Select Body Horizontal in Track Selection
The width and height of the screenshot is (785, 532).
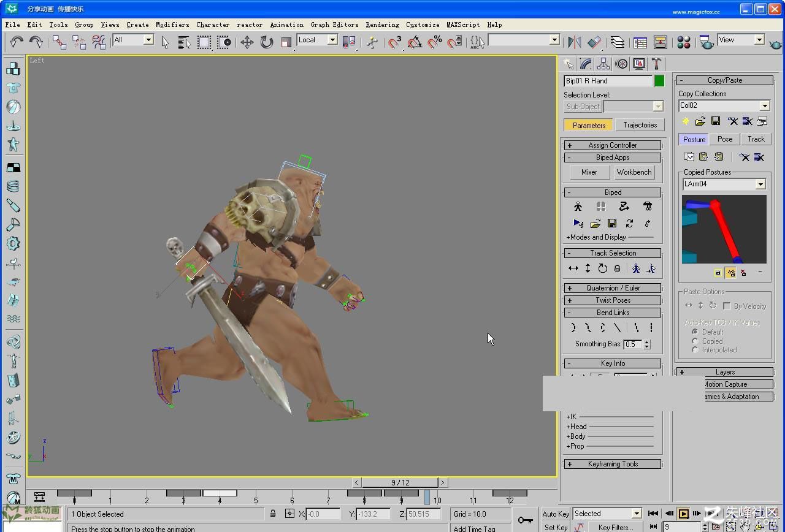(x=573, y=268)
